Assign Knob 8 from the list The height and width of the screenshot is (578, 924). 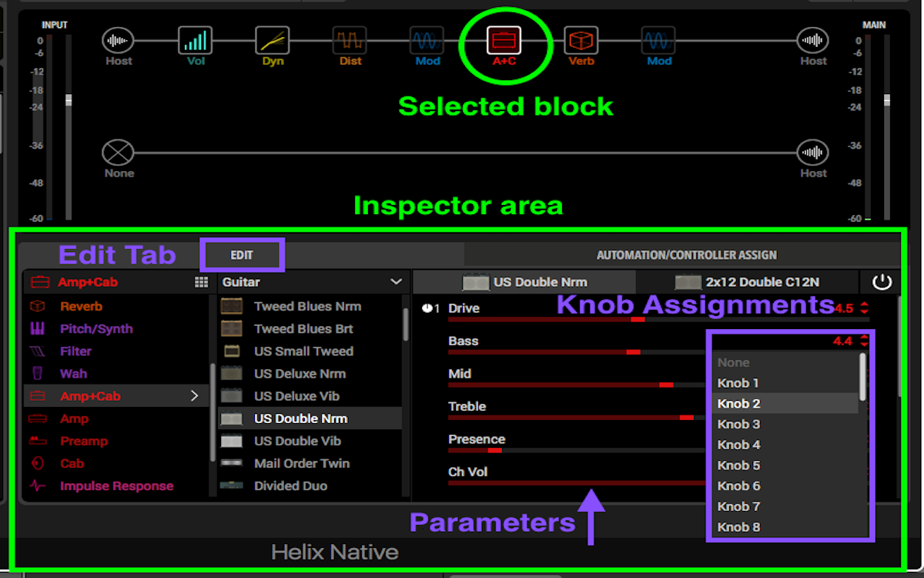[x=785, y=527]
